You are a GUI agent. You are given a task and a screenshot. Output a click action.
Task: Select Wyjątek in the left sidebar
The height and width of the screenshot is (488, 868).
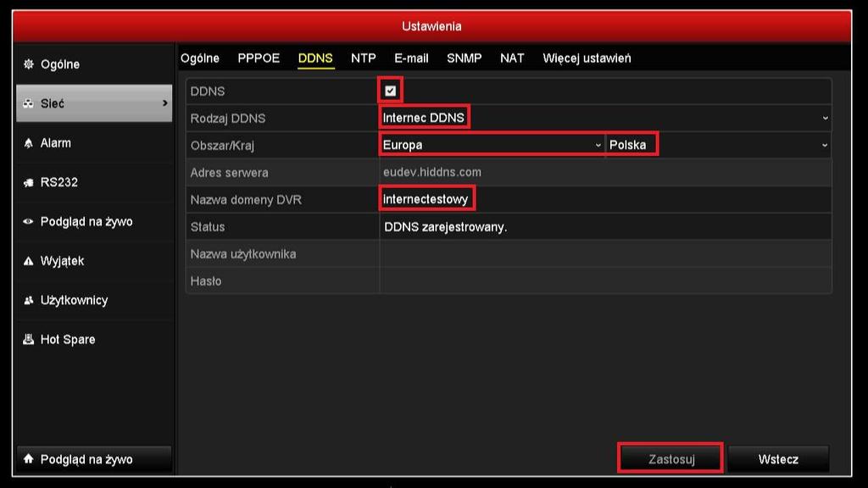[94, 261]
